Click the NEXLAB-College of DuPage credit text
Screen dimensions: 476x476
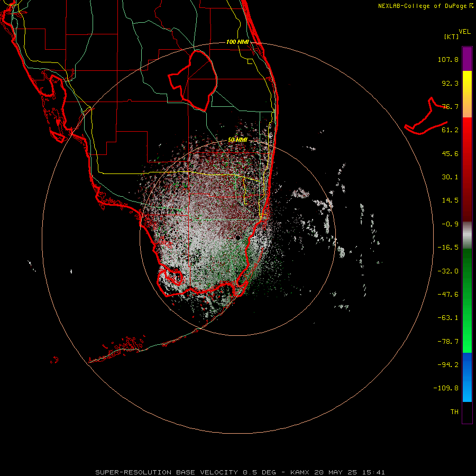pyautogui.click(x=426, y=6)
